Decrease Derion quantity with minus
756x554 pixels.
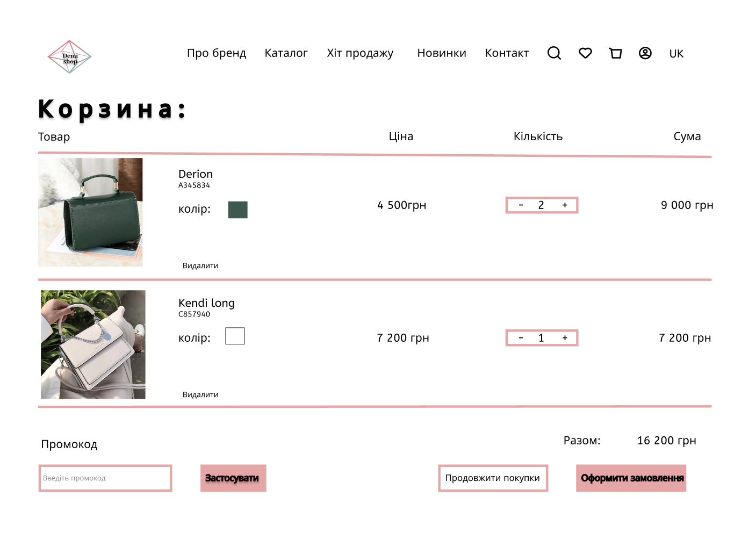(521, 205)
